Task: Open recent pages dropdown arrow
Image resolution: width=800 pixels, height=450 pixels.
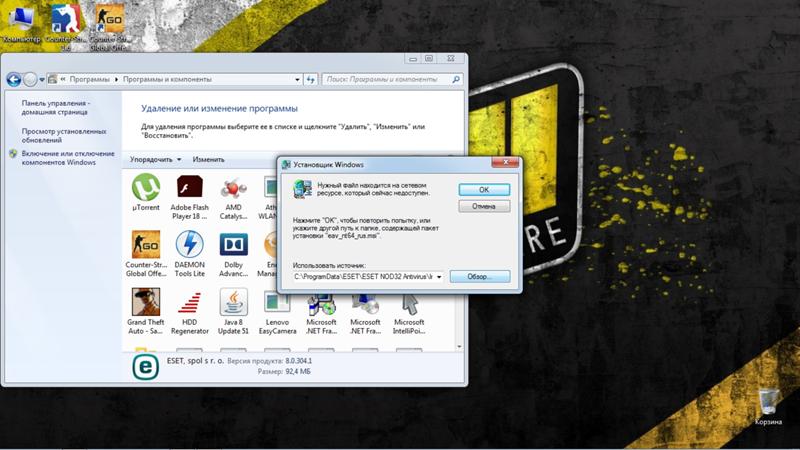Action: tap(42, 80)
